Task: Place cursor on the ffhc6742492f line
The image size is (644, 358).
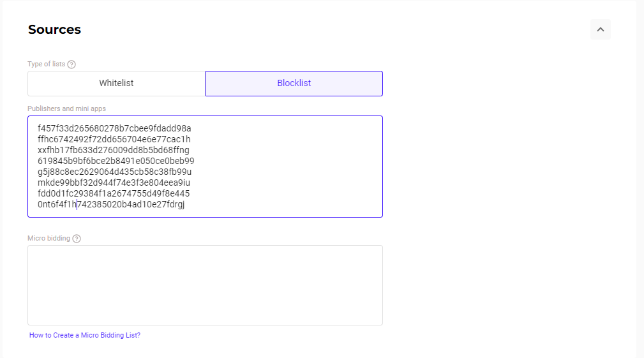Action: click(x=114, y=139)
